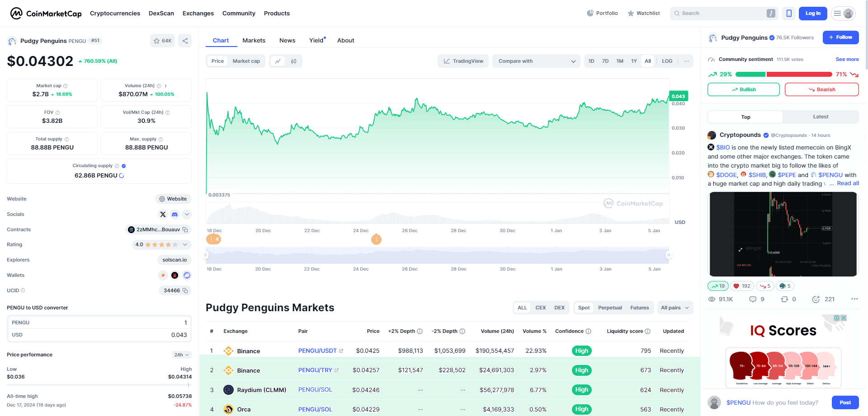The height and width of the screenshot is (416, 868).
Task: Click the Log In button
Action: click(813, 14)
